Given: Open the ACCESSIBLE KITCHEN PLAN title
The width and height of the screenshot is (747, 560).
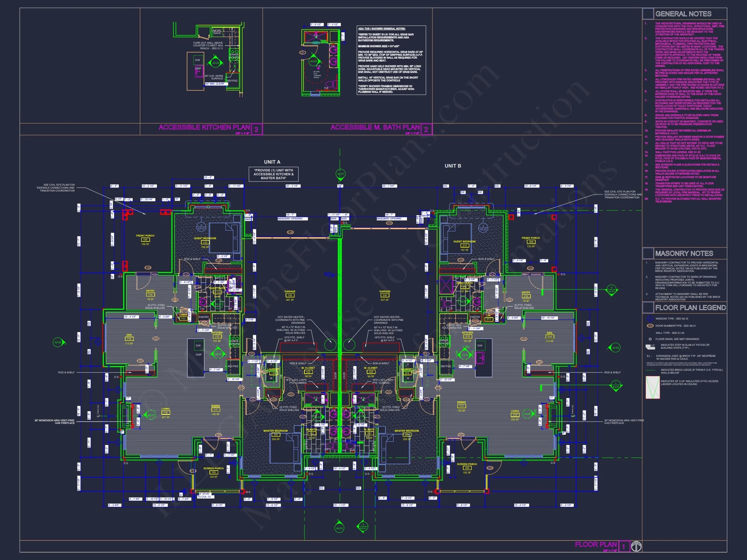Looking at the screenshot, I should [203, 127].
